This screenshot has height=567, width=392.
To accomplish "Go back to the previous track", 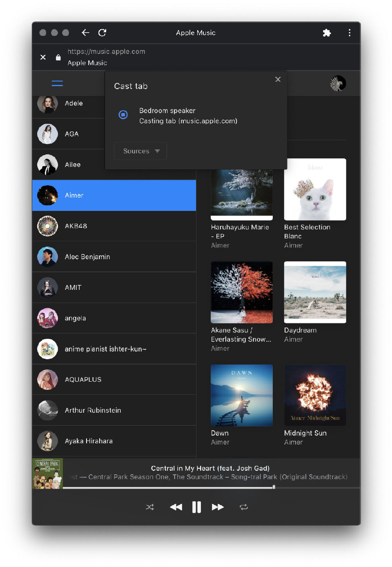I will 176,507.
